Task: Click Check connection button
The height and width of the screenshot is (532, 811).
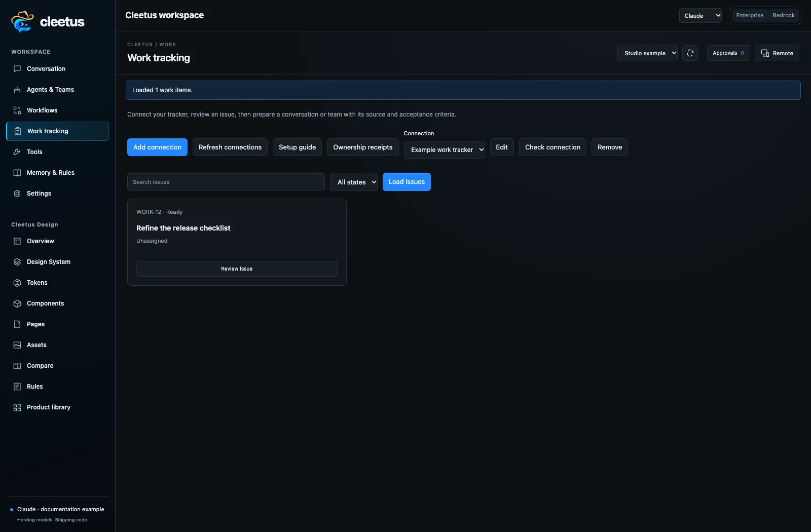Action: point(552,147)
